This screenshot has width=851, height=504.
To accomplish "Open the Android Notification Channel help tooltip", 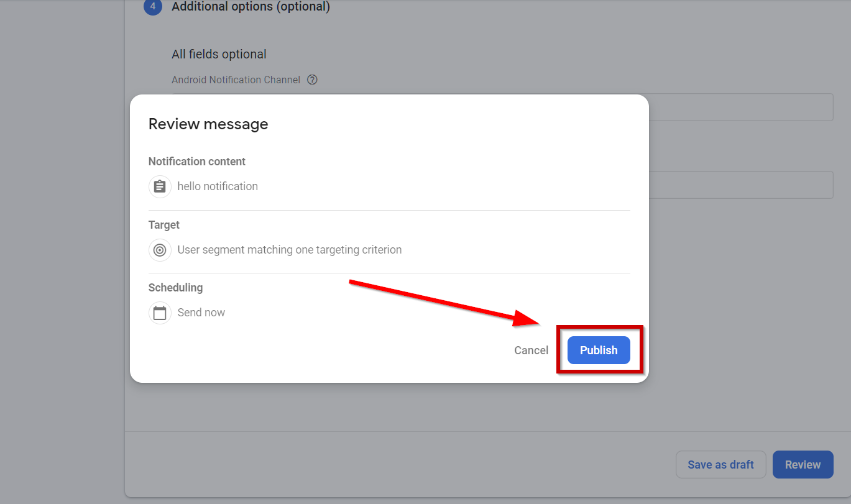I will click(312, 80).
